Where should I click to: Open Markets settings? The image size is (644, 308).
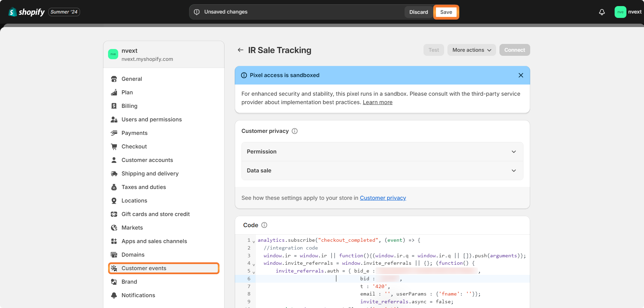(x=164, y=228)
